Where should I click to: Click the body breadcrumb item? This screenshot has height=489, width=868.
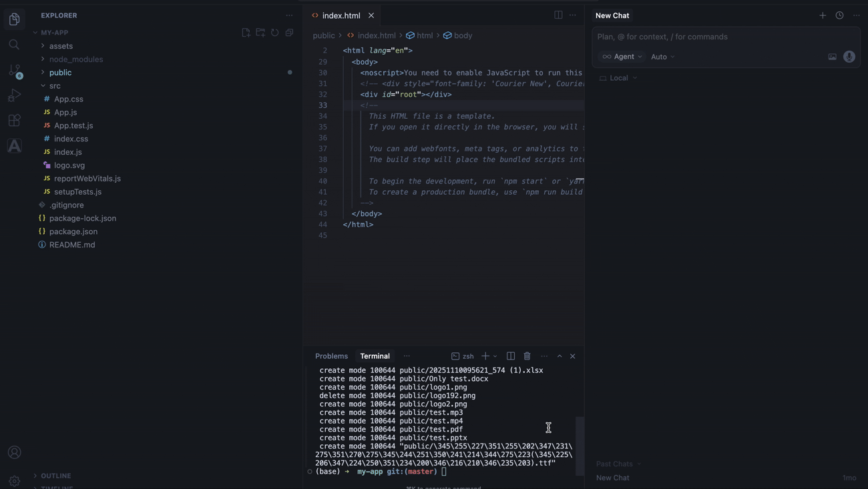(457, 36)
